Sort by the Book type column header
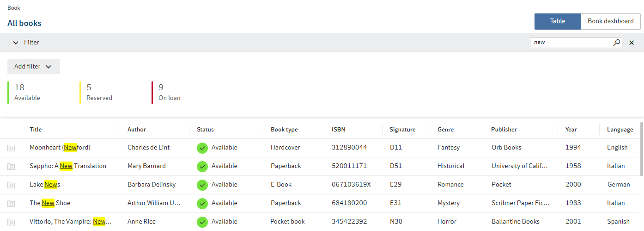644x231 pixels. point(284,130)
